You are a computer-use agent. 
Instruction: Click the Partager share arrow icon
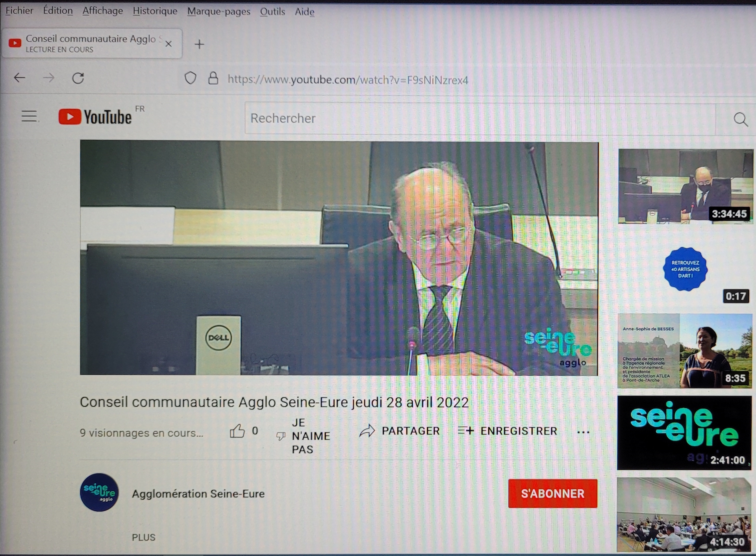point(367,431)
